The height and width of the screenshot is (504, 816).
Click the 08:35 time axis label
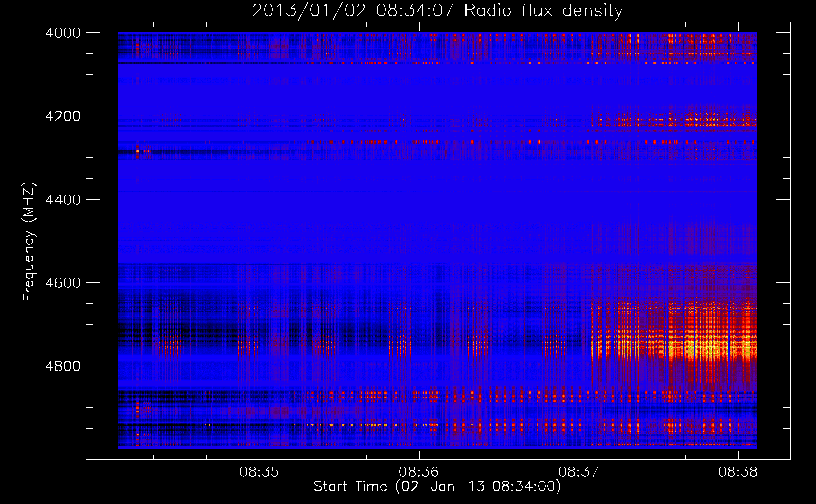pos(259,472)
